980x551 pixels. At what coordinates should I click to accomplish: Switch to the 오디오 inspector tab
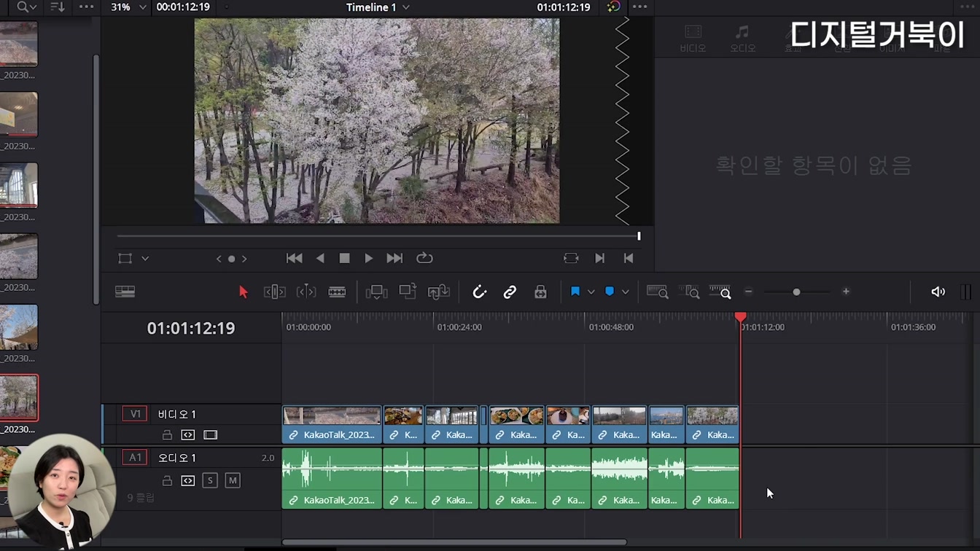(742, 39)
